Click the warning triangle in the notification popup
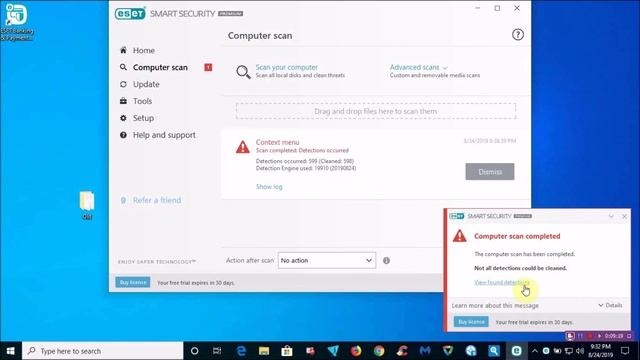This screenshot has height=360, width=640. [x=460, y=236]
